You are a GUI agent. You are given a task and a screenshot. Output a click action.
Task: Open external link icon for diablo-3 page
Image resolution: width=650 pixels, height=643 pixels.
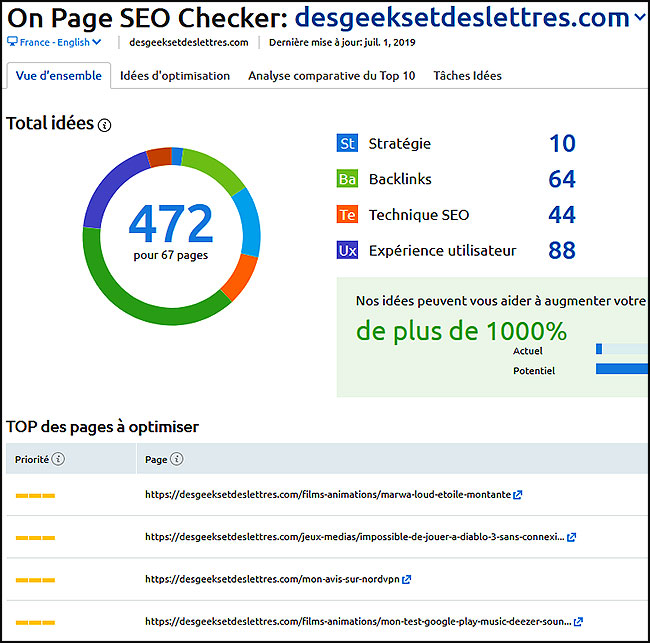tap(571, 537)
